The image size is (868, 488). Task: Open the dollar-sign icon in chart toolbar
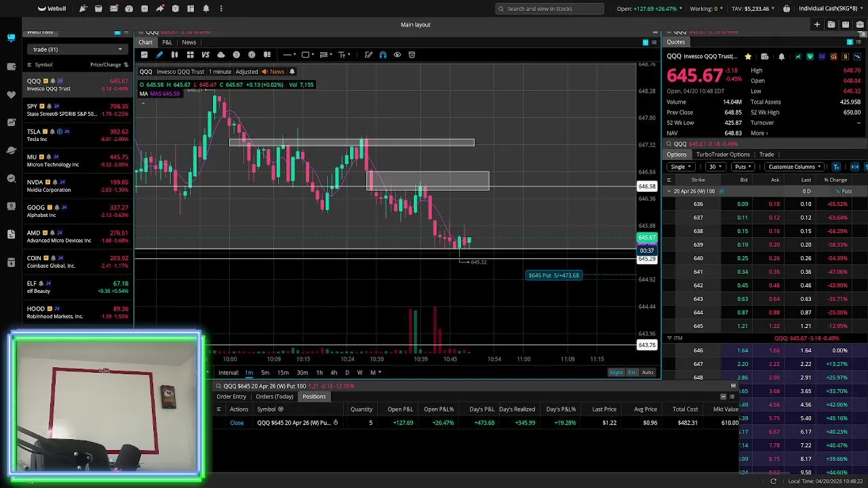coord(236,55)
